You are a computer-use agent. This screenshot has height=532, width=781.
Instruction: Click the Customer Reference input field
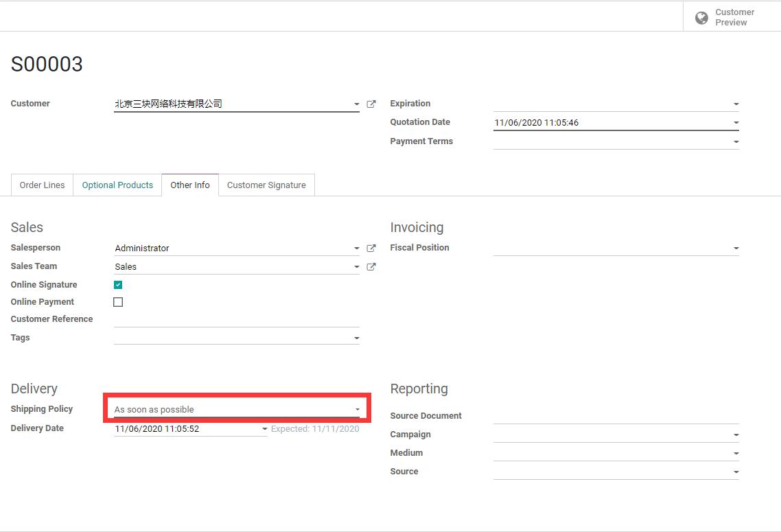(237, 319)
